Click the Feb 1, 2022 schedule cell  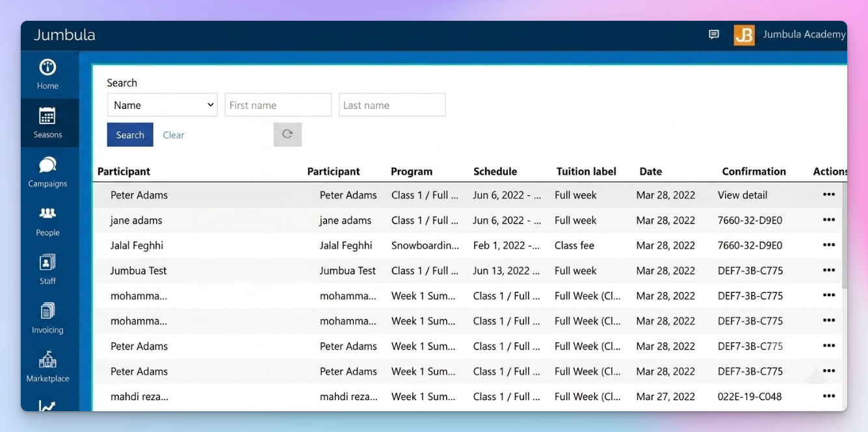[x=506, y=246]
